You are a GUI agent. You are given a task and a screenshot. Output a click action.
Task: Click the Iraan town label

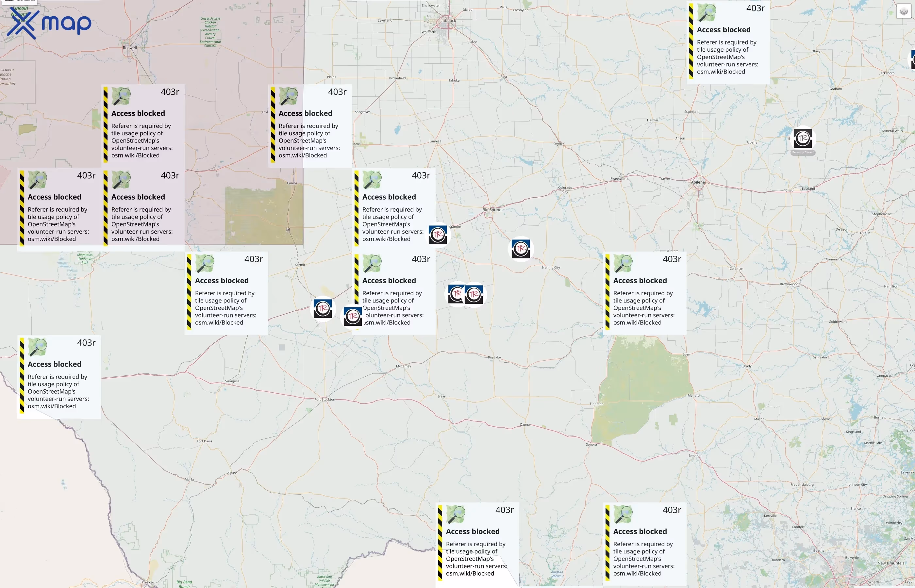[442, 396]
